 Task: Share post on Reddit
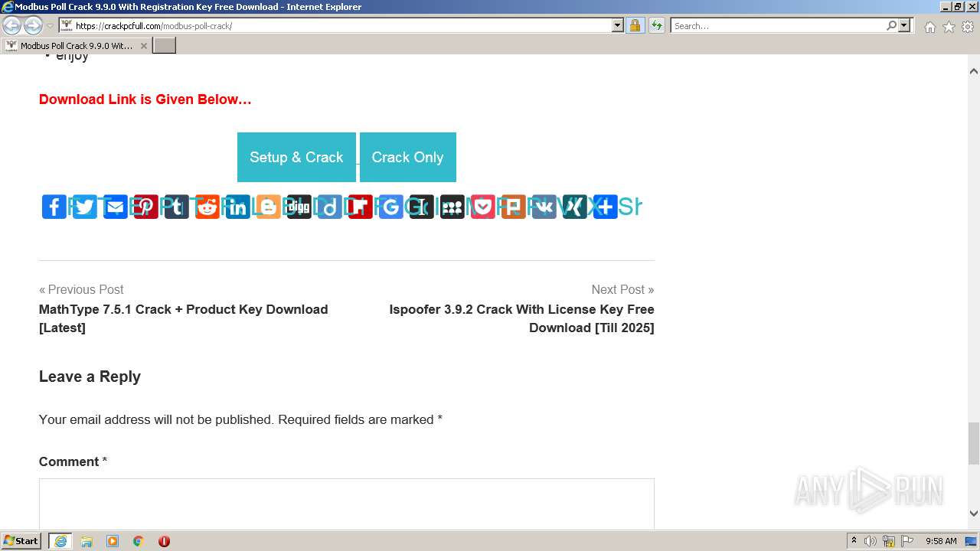click(x=207, y=207)
